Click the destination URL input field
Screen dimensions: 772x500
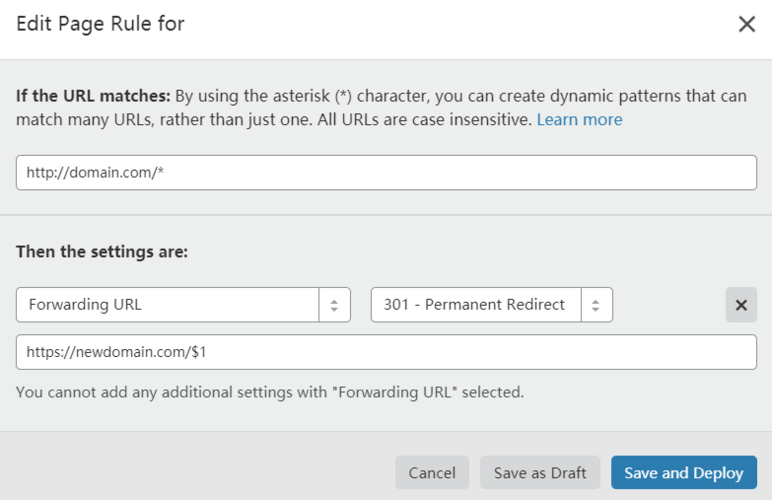tap(386, 352)
